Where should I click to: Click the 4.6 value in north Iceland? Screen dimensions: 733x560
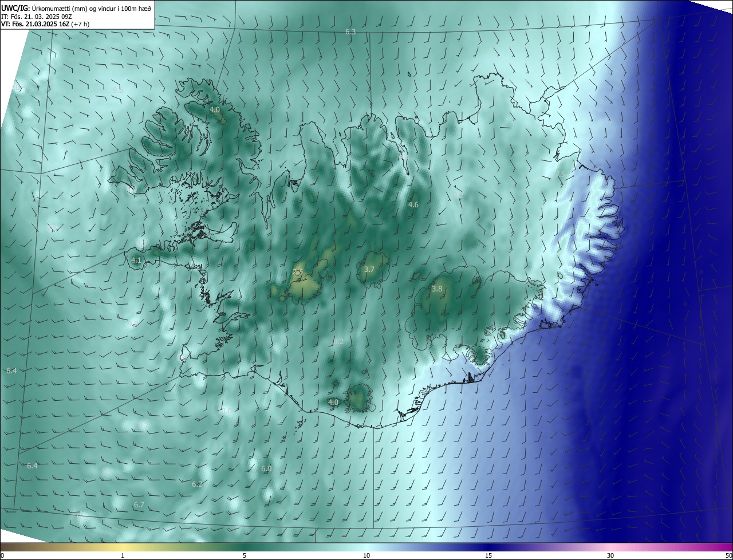pos(413,204)
